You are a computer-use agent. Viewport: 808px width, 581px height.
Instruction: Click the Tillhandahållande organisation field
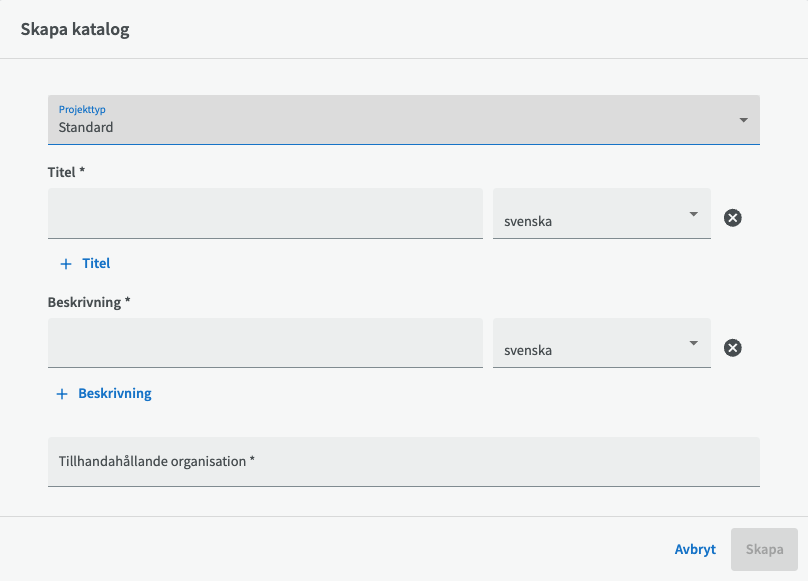point(403,462)
